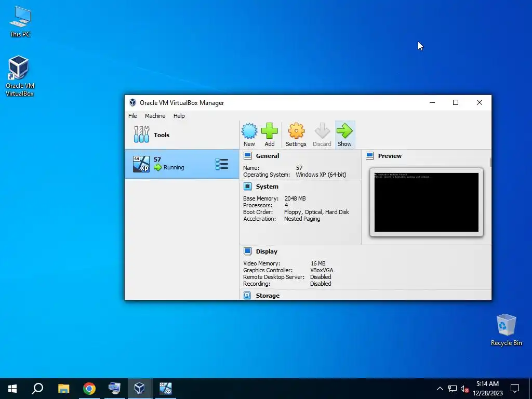Click the 'VBoxVGA' graphics controller value
This screenshot has width=532, height=399.
322,270
